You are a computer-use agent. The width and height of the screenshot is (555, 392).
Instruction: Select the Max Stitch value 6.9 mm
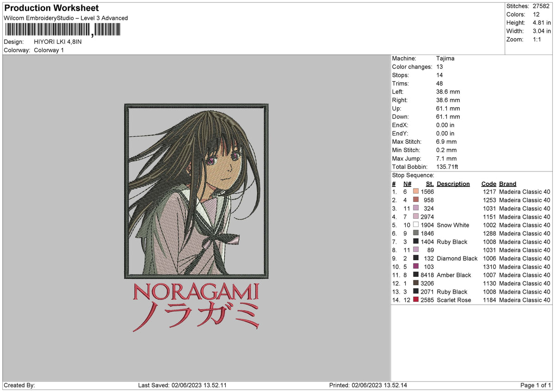[x=446, y=141]
